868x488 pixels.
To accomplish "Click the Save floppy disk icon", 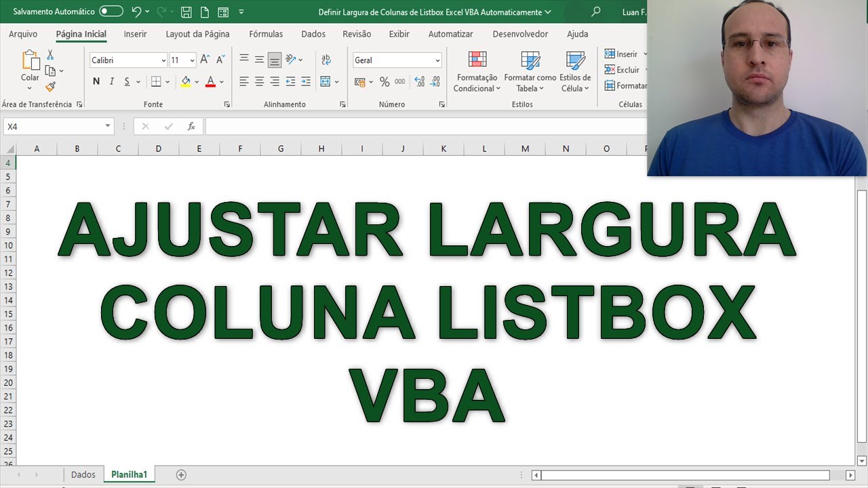I will point(186,12).
